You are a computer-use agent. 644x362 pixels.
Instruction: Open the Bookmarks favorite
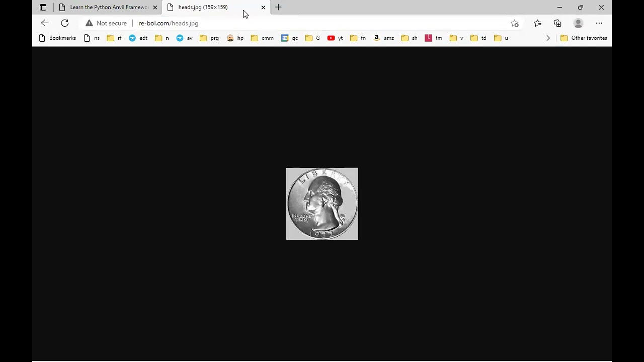point(57,38)
